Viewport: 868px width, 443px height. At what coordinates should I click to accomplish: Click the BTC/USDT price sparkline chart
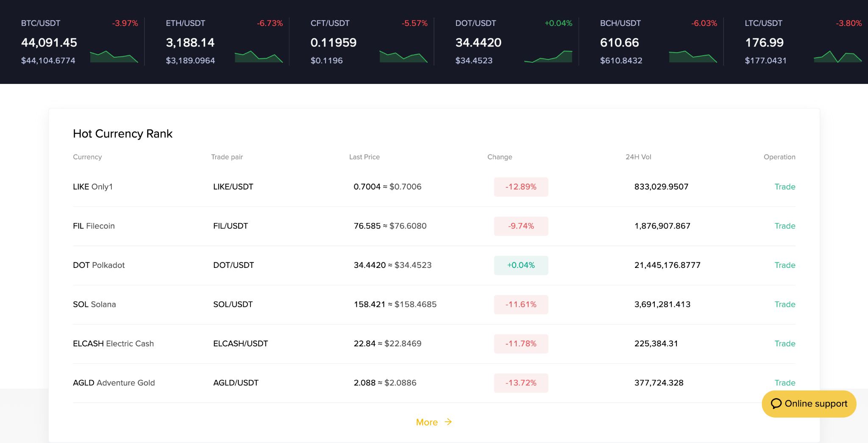click(114, 56)
